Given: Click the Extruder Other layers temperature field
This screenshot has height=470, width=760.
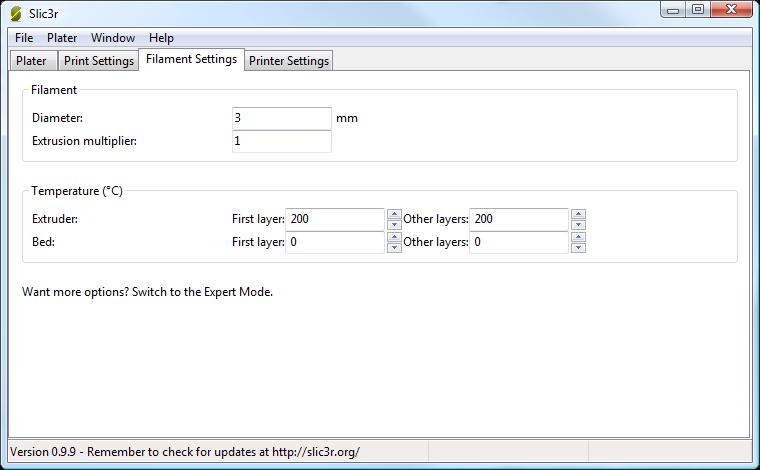Looking at the screenshot, I should [519, 219].
